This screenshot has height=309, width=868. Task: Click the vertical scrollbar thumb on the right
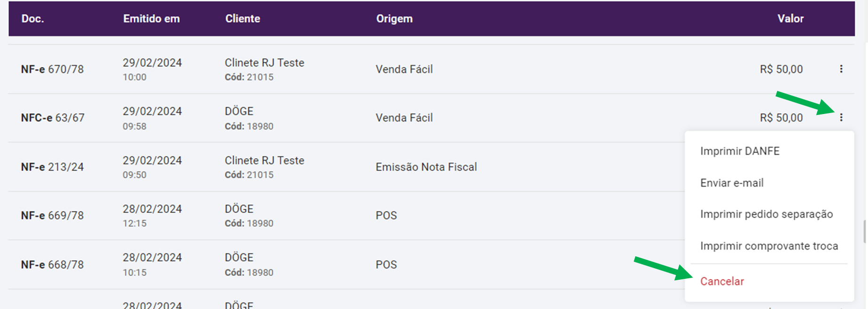865,231
